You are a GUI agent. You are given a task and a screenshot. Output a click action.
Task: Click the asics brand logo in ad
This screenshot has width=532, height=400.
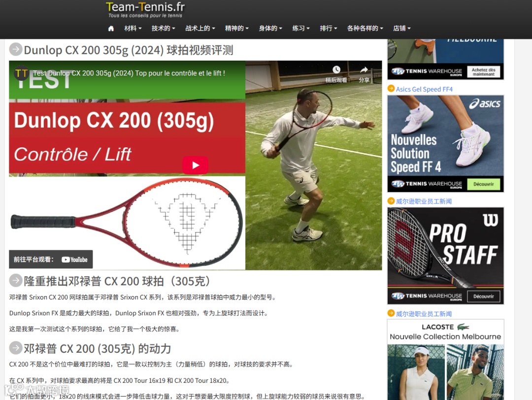pos(485,103)
